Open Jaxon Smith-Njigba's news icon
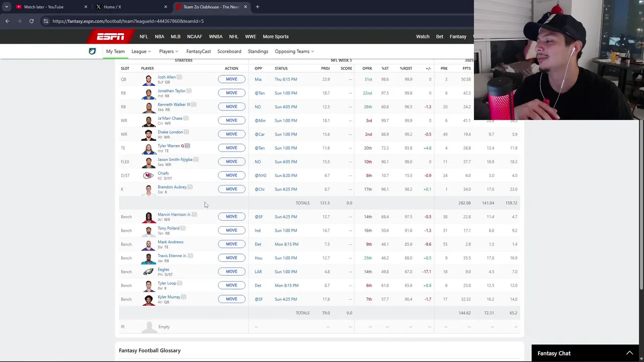This screenshot has width=644, height=362. point(196,159)
